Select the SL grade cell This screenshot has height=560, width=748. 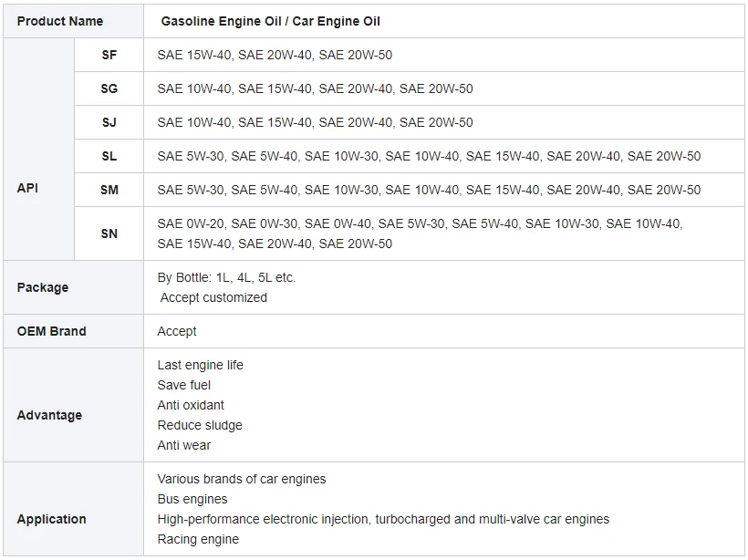(109, 156)
